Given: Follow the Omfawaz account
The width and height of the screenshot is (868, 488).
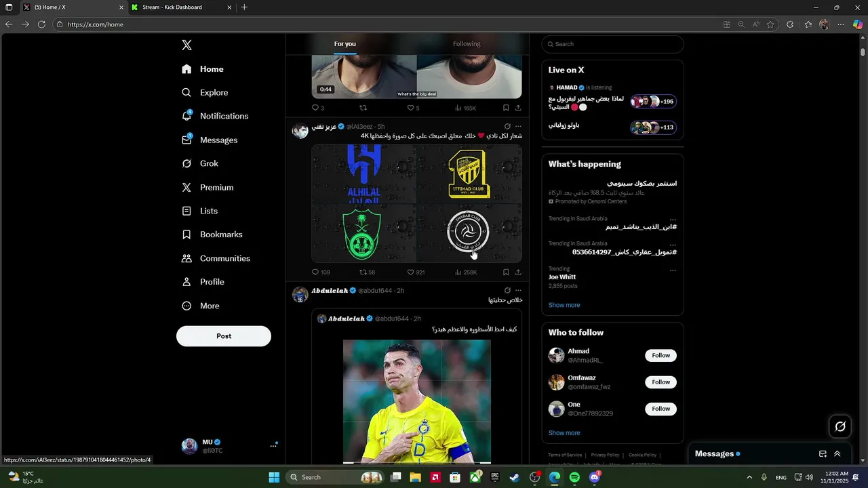Looking at the screenshot, I should pos(660,382).
